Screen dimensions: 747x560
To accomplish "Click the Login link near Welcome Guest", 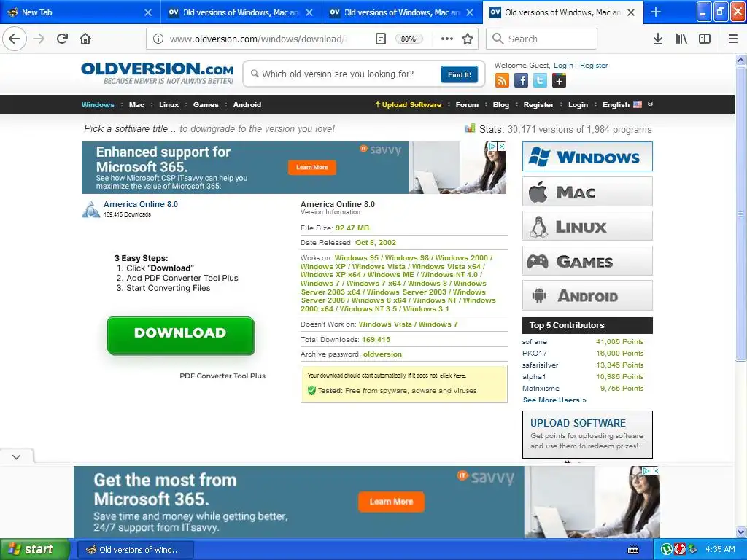I will [x=563, y=65].
